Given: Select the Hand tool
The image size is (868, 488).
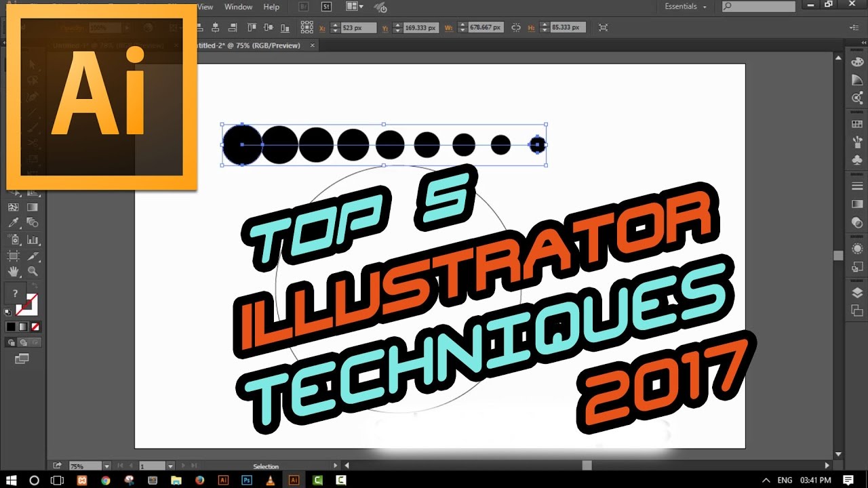Looking at the screenshot, I should (14, 271).
